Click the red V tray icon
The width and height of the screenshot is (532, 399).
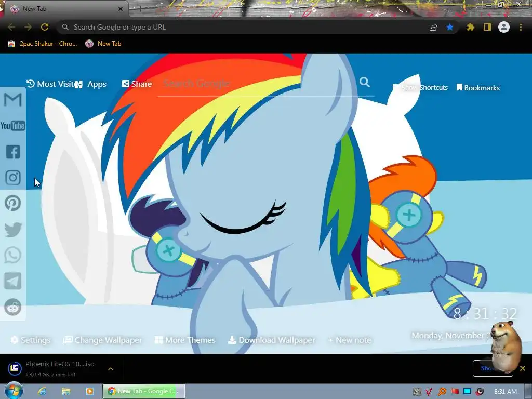click(429, 392)
